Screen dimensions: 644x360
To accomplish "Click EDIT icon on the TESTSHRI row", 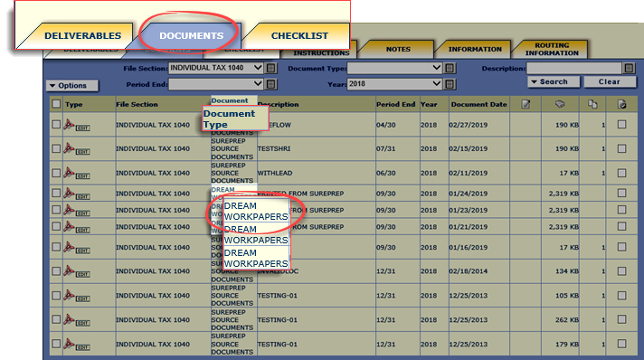I will 82,152.
